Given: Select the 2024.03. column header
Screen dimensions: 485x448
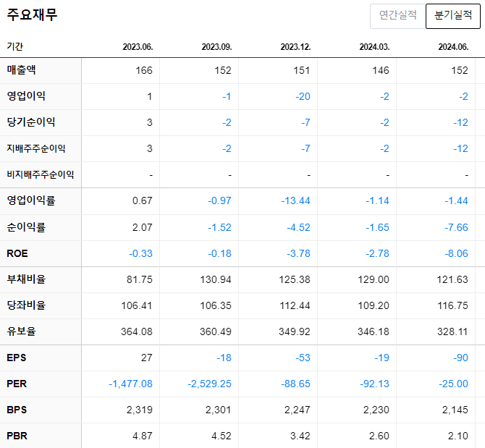Looking at the screenshot, I should [374, 47].
